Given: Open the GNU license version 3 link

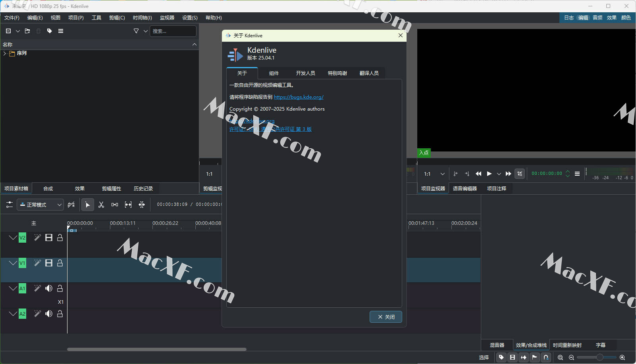Looking at the screenshot, I should tap(270, 129).
